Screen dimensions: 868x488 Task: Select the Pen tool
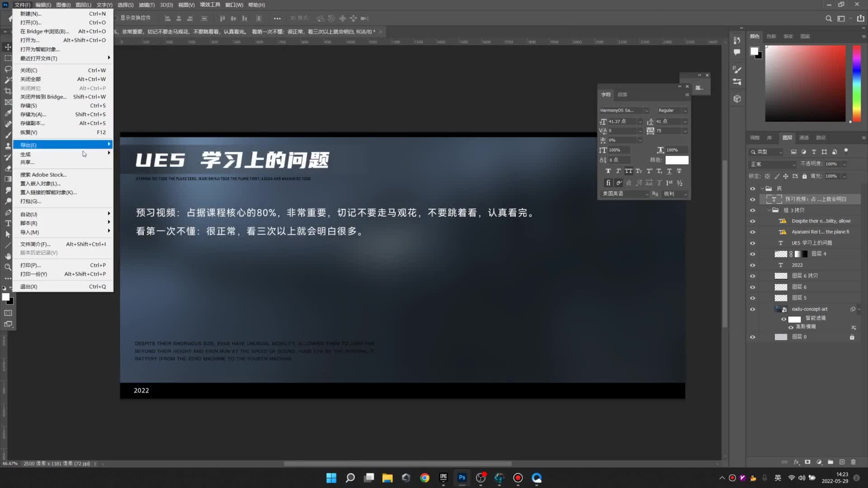click(8, 212)
